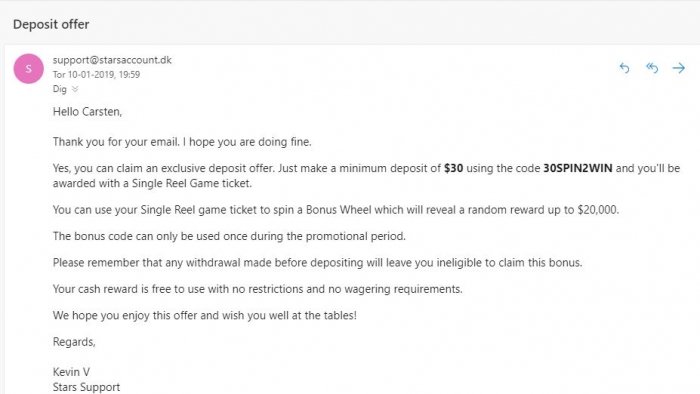
Task: Click sender address support@starsaccount.dk
Action: click(x=112, y=60)
